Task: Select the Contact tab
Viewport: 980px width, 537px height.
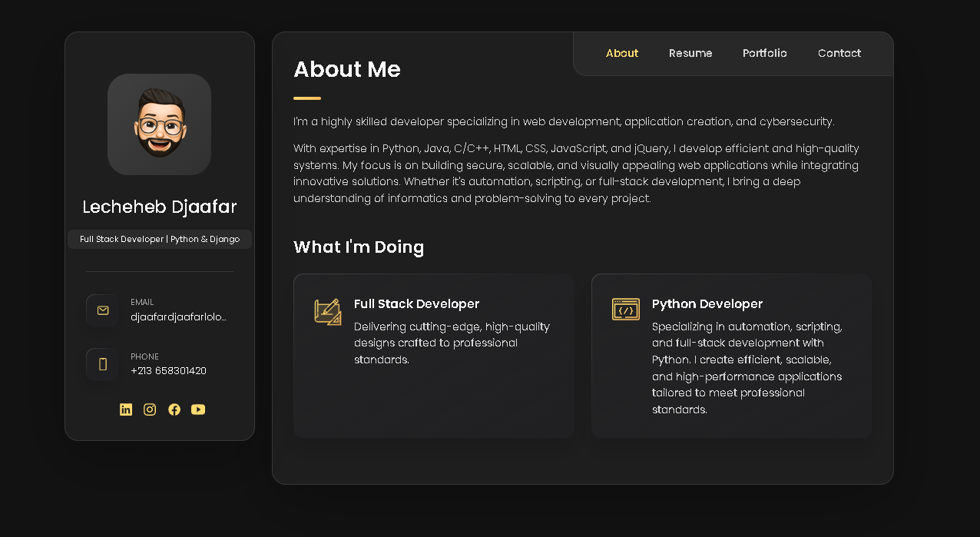Action: (839, 54)
